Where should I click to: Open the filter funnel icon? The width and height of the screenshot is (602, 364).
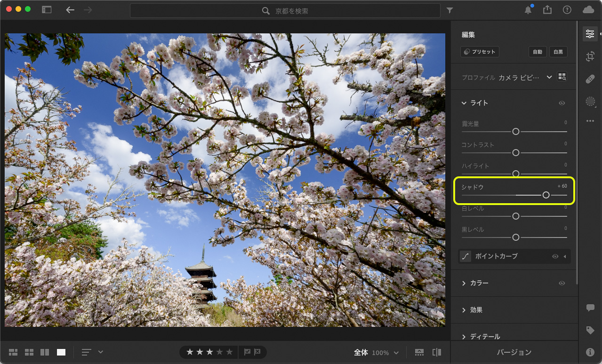coord(449,10)
